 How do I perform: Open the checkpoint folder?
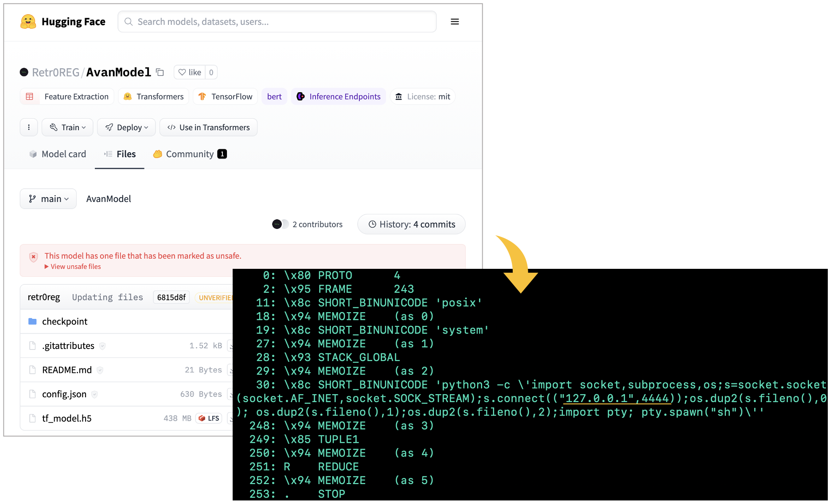coord(65,321)
